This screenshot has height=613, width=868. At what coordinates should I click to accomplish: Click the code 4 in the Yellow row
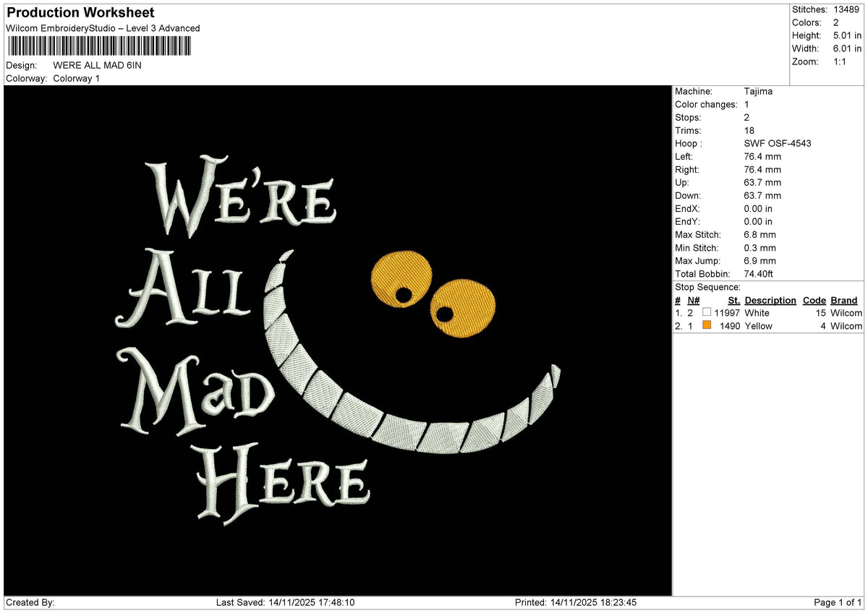point(823,326)
